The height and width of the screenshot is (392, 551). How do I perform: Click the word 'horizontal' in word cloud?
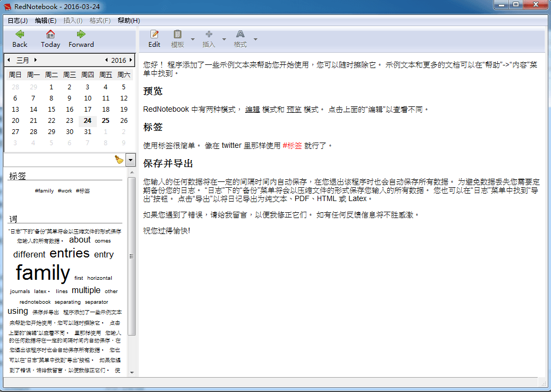click(99, 278)
